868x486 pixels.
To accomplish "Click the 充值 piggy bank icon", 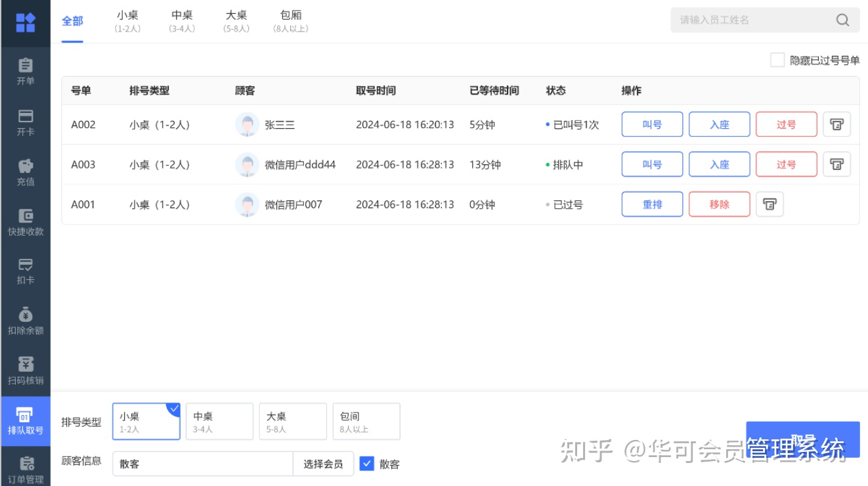I will pyautogui.click(x=26, y=172).
